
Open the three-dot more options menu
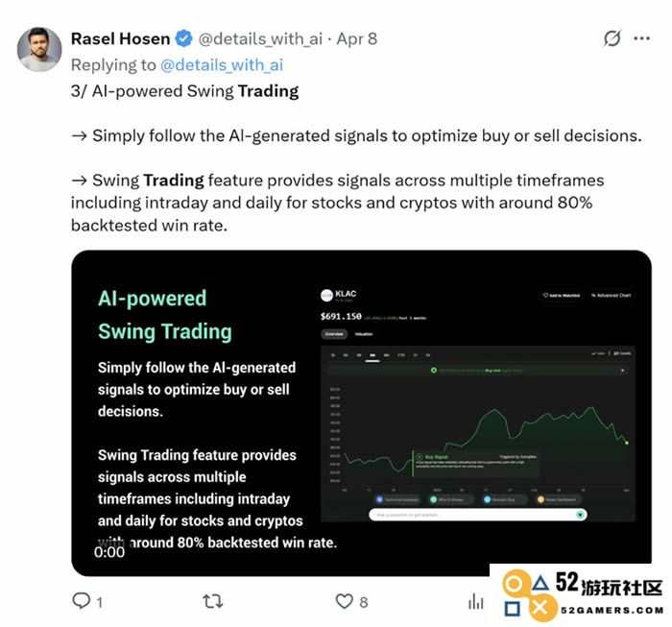[x=641, y=38]
